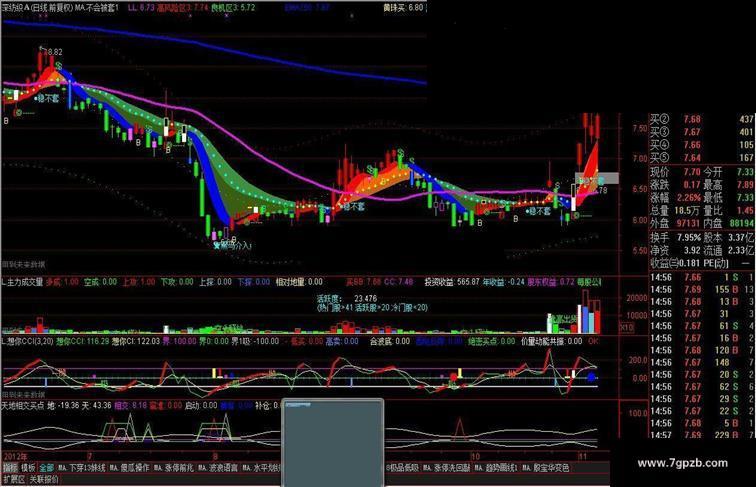
Task: Click the 涨幅 2.26% value
Action: click(688, 198)
